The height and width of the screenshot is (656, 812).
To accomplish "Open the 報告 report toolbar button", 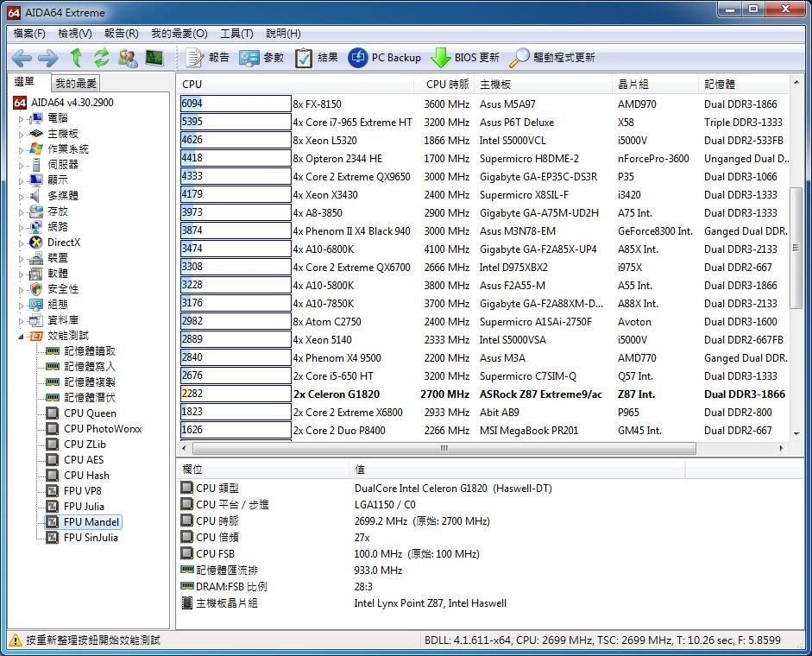I will (207, 58).
